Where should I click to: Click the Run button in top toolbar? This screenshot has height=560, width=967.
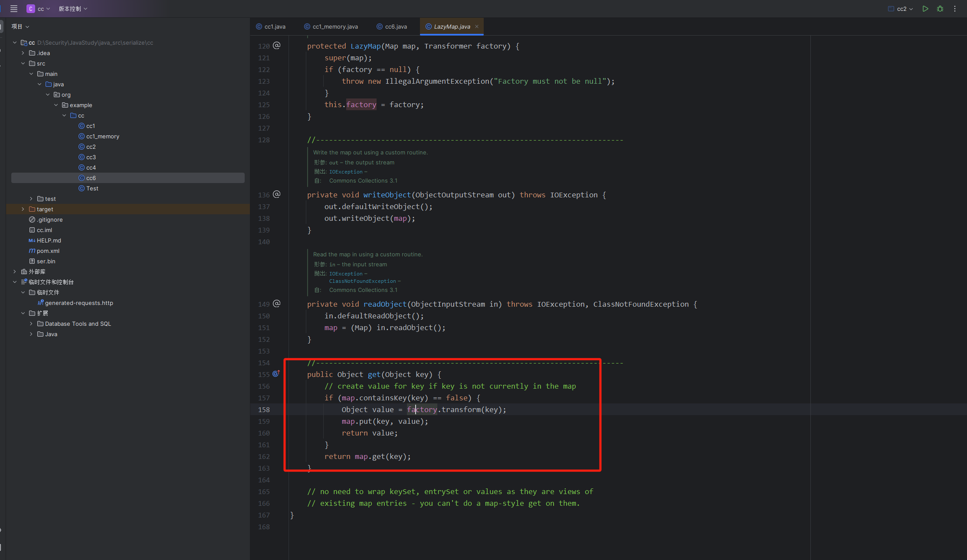coord(925,9)
